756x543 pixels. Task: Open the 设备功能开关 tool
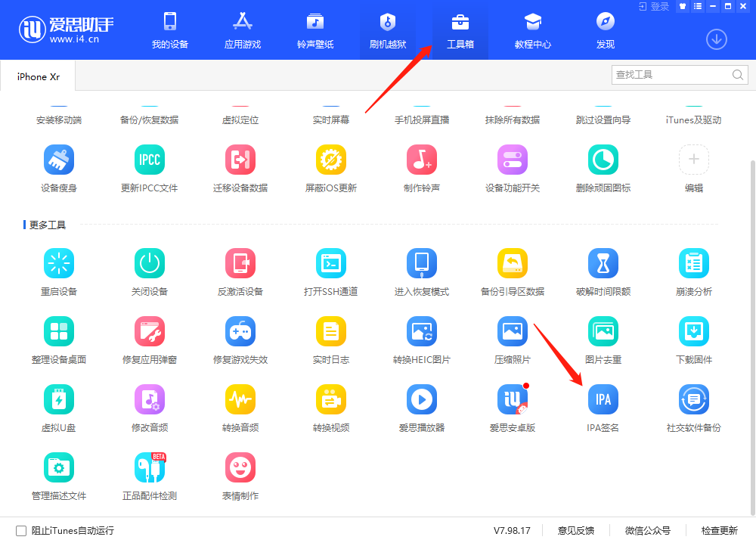[513, 160]
